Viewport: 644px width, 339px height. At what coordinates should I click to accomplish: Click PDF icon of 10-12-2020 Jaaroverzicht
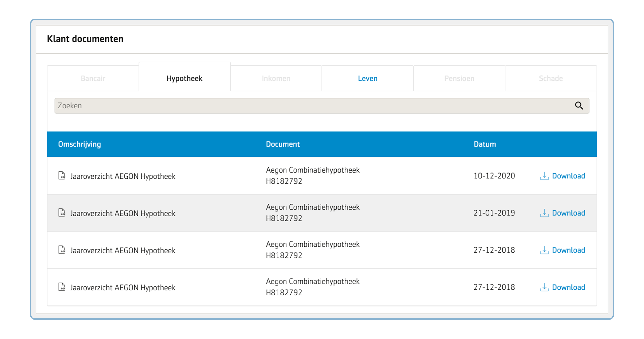tap(62, 175)
